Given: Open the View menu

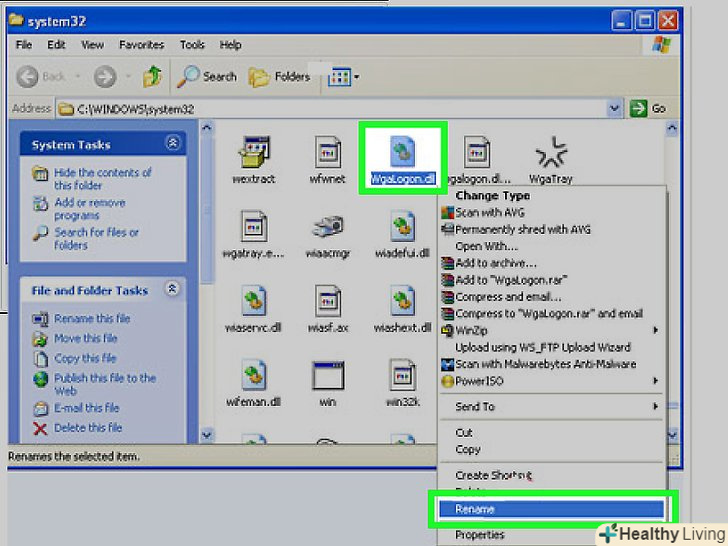Looking at the screenshot, I should click(x=92, y=45).
